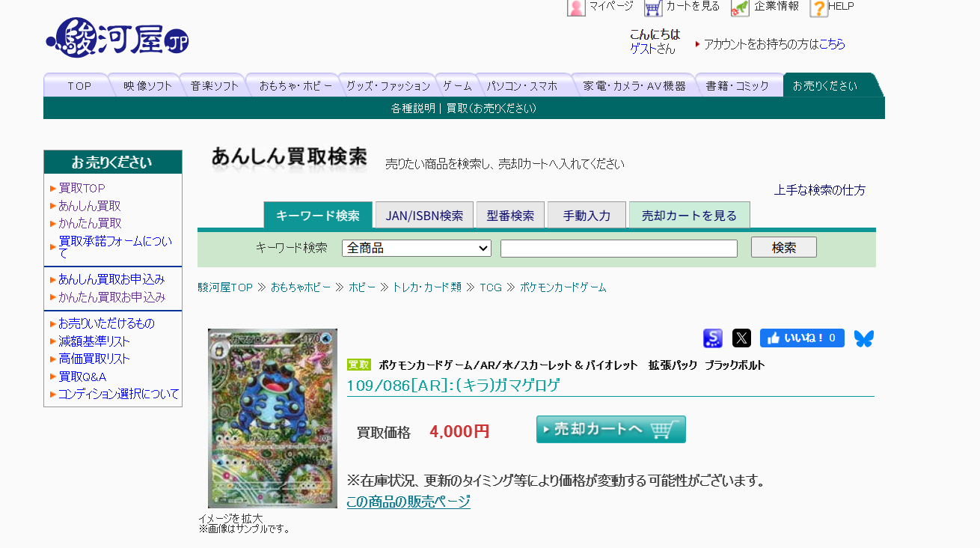Open the 家電・カメラ・AV機器 tab
The height and width of the screenshot is (548, 980).
[634, 85]
